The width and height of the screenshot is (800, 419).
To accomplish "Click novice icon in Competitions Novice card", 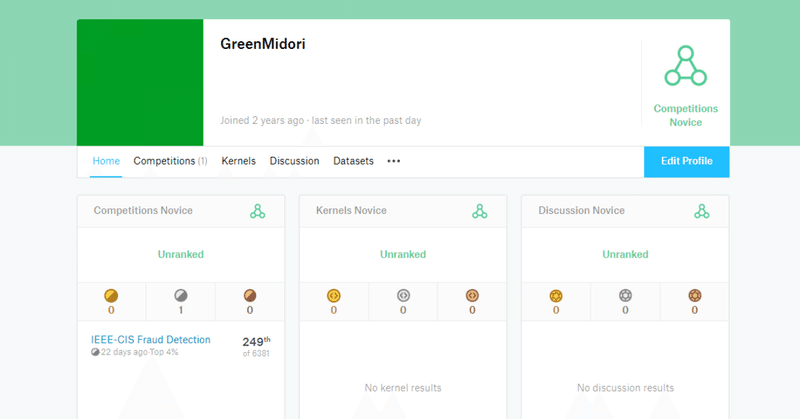I will 258,211.
